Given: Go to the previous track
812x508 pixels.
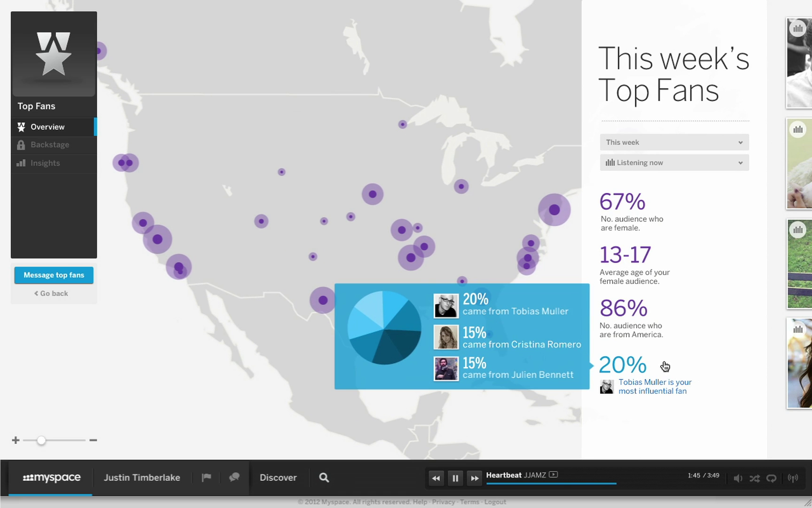Looking at the screenshot, I should click(436, 478).
